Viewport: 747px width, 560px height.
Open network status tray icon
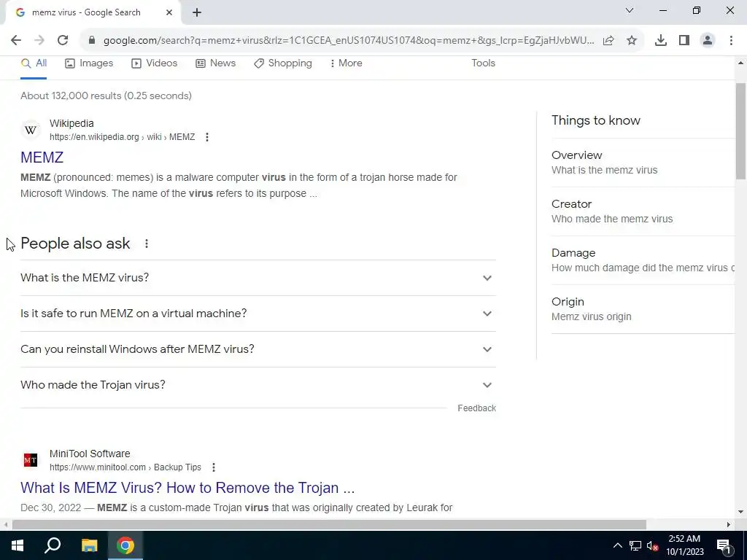click(635, 545)
